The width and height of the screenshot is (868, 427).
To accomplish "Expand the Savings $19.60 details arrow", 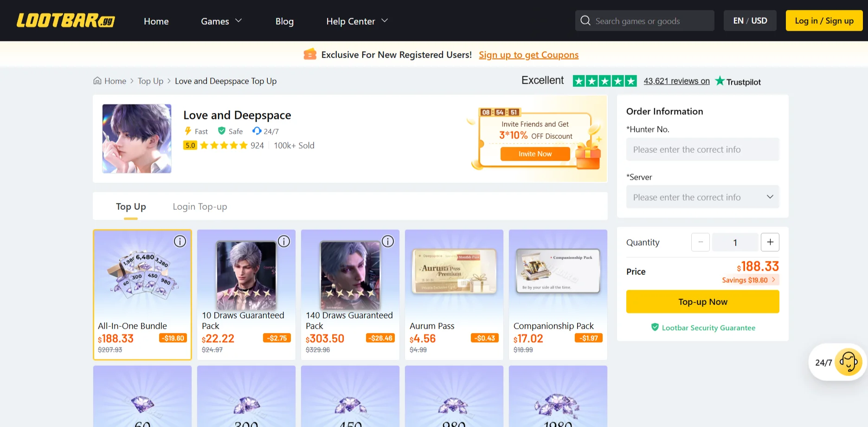I will click(x=773, y=280).
